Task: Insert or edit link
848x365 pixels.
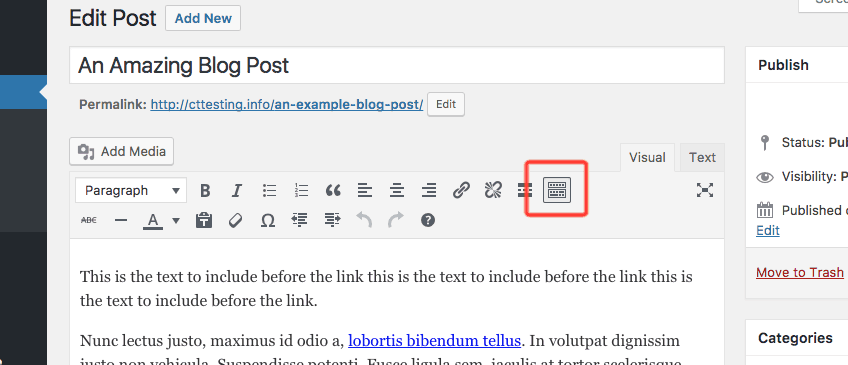Action: click(x=461, y=190)
